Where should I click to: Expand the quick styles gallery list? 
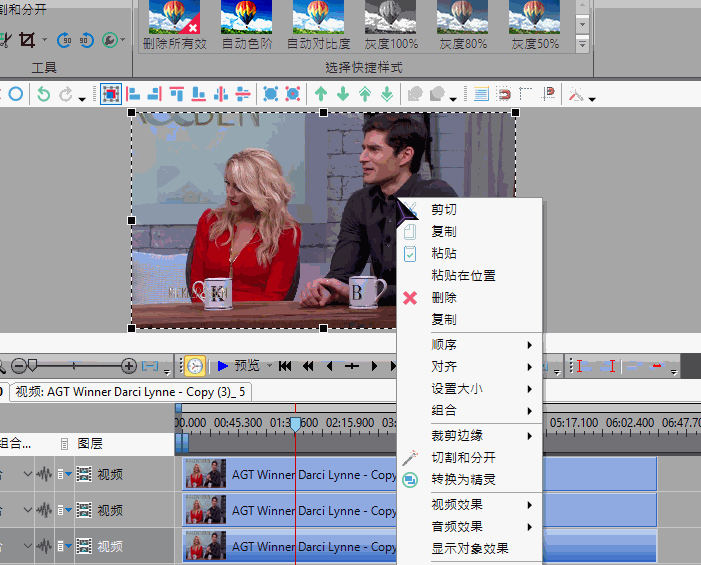(582, 45)
